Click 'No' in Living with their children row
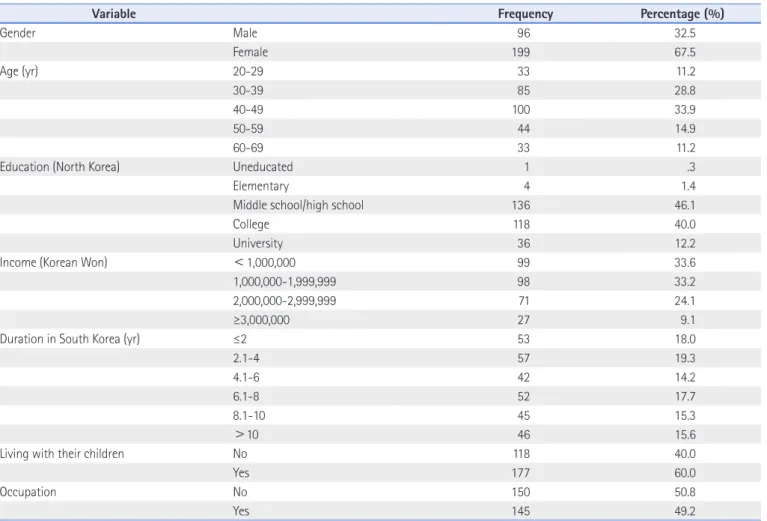767x521 pixels. (240, 453)
